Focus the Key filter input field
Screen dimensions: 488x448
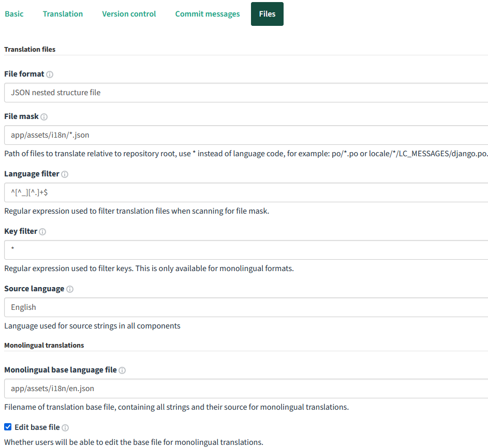tap(246, 250)
